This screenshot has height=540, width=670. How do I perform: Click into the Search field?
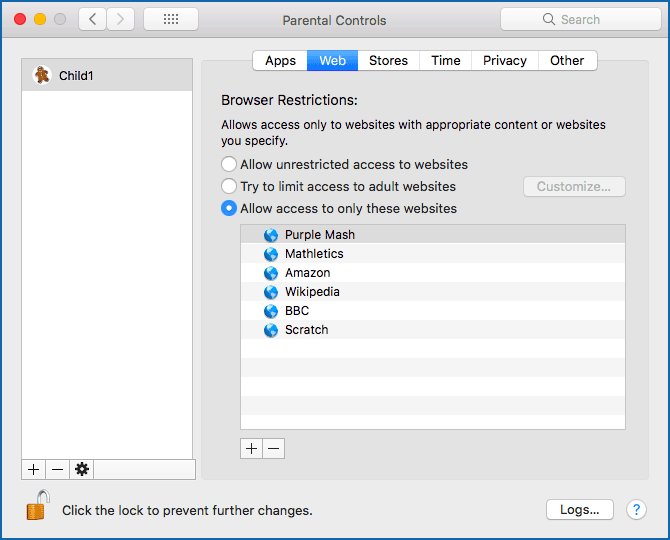pyautogui.click(x=581, y=19)
